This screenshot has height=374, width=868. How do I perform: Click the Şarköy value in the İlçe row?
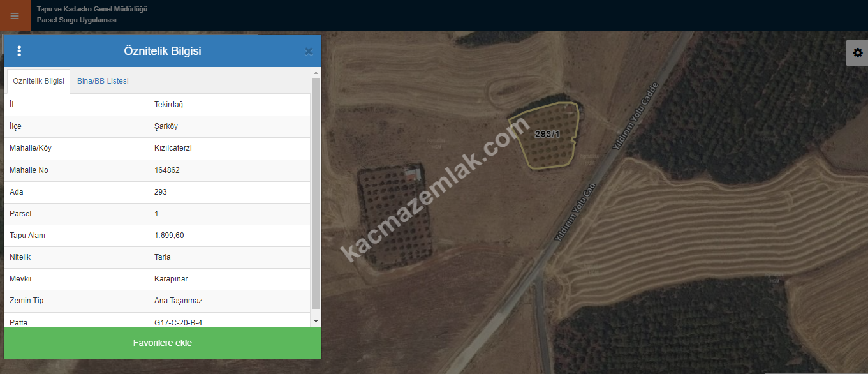[166, 126]
